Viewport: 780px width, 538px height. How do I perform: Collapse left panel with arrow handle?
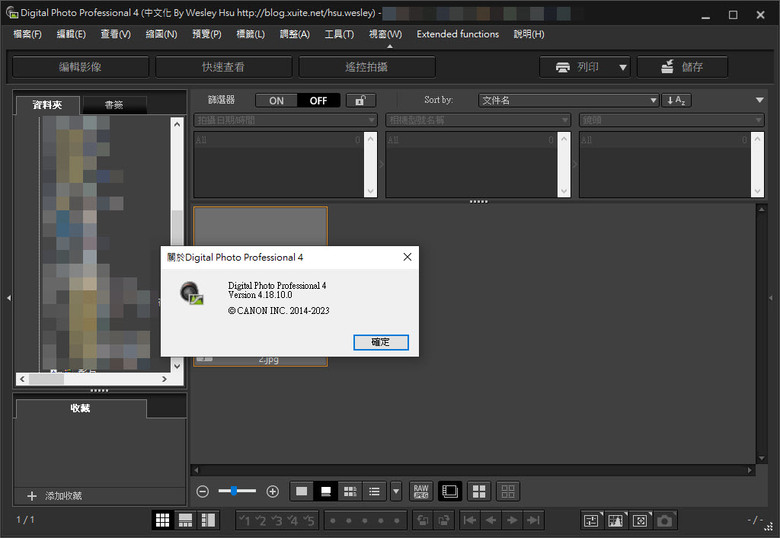pos(9,298)
